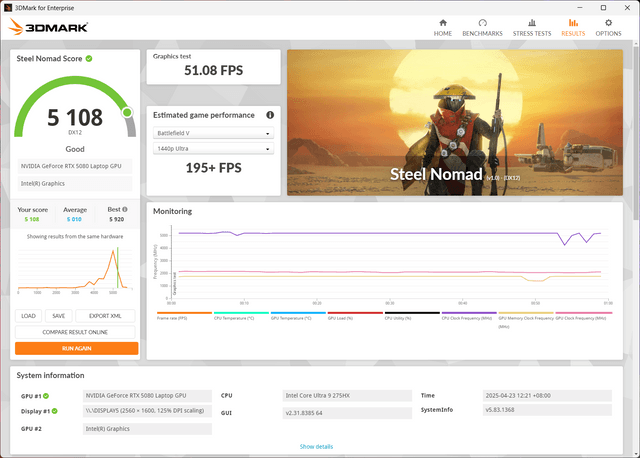Toggle the CPU Clock Frequency legend series
The height and width of the screenshot is (458, 640).
coord(466,317)
